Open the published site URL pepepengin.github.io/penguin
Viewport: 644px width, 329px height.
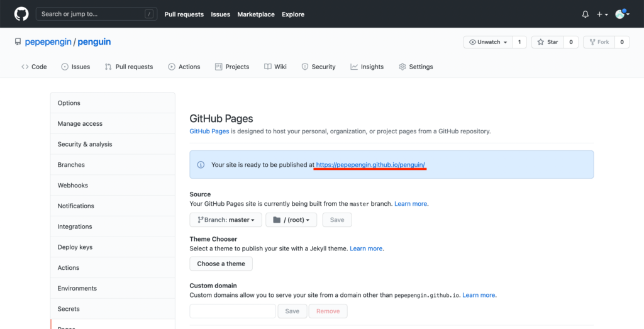click(370, 165)
